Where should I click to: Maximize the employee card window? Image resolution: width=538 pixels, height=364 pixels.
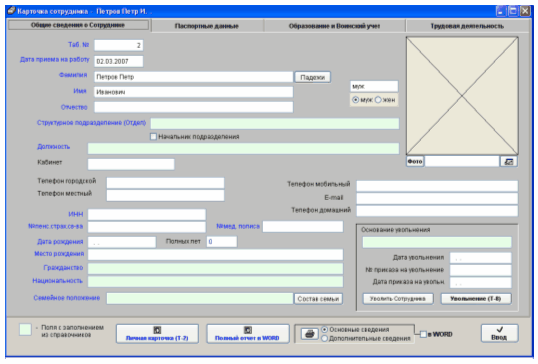[x=513, y=11]
